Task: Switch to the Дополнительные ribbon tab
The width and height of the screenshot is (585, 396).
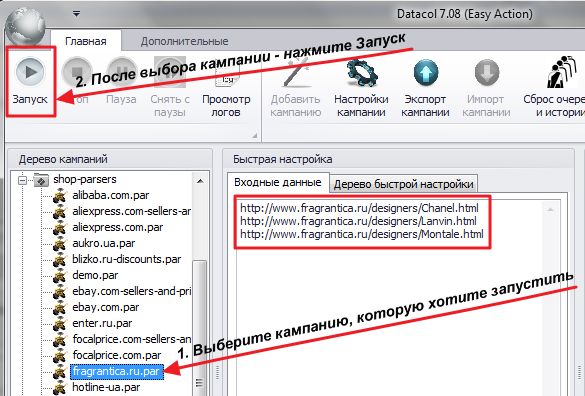Action: tap(184, 41)
